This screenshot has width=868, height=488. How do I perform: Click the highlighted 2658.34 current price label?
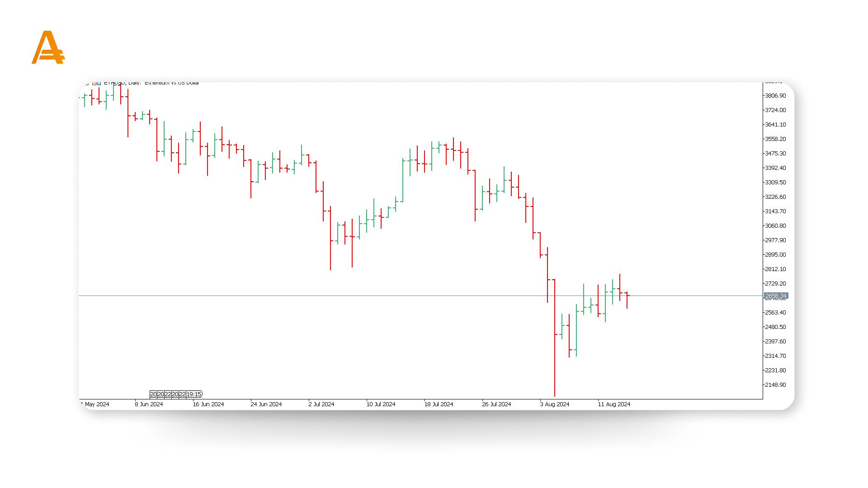[x=776, y=296]
